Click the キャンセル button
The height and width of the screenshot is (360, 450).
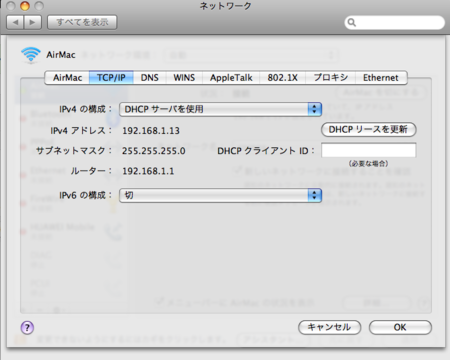329,327
